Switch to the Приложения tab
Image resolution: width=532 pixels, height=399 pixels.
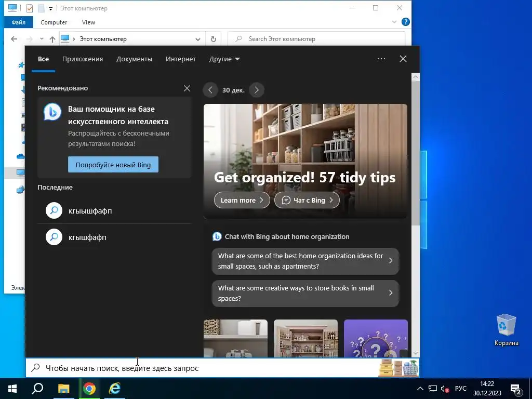pos(83,59)
